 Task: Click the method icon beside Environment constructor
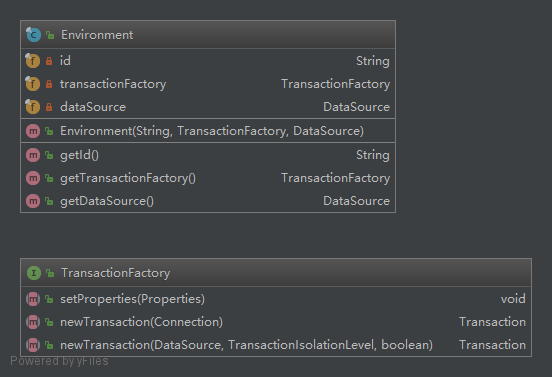[x=33, y=131]
